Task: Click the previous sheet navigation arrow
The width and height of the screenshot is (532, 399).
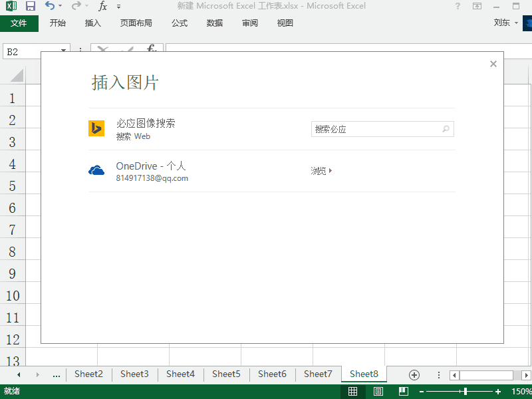Action: pos(19,374)
